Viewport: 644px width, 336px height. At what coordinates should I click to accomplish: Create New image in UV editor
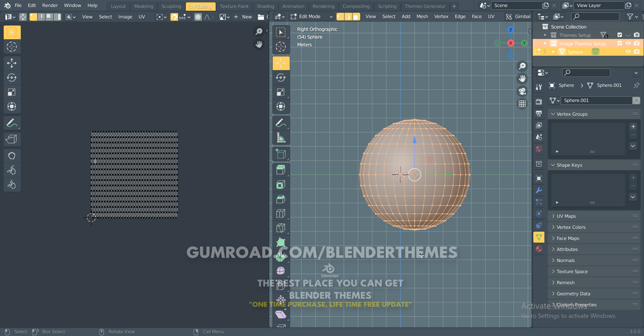click(x=243, y=17)
